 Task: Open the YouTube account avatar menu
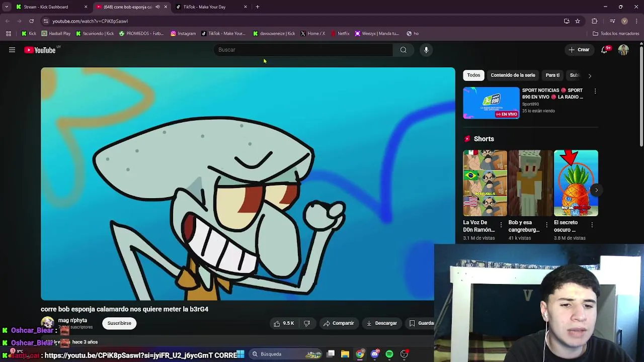click(623, 50)
